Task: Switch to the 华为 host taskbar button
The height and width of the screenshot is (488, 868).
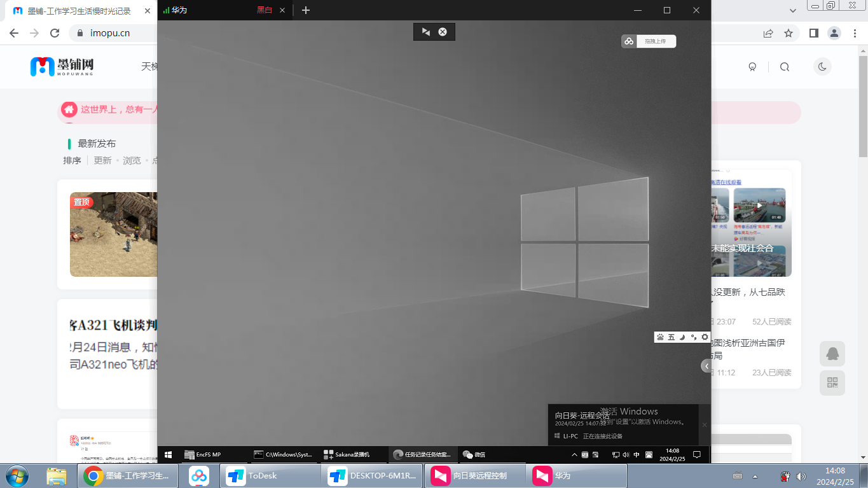Action: pos(577,476)
